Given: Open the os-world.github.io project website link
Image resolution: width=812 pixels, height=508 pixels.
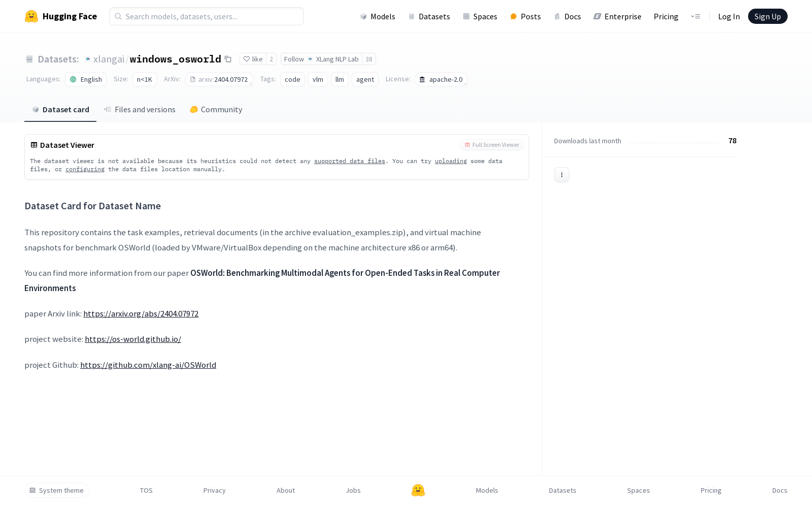Looking at the screenshot, I should pyautogui.click(x=133, y=339).
